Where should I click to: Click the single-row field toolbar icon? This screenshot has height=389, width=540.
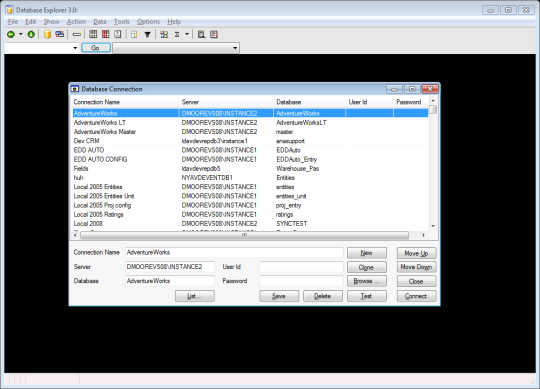coord(77,34)
